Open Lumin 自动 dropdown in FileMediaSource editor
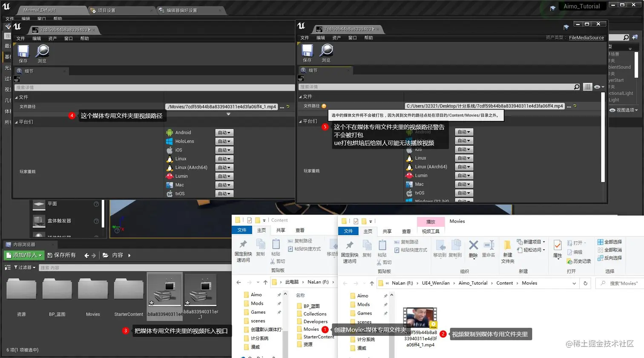Screen dimensions: 644x358 [463, 176]
